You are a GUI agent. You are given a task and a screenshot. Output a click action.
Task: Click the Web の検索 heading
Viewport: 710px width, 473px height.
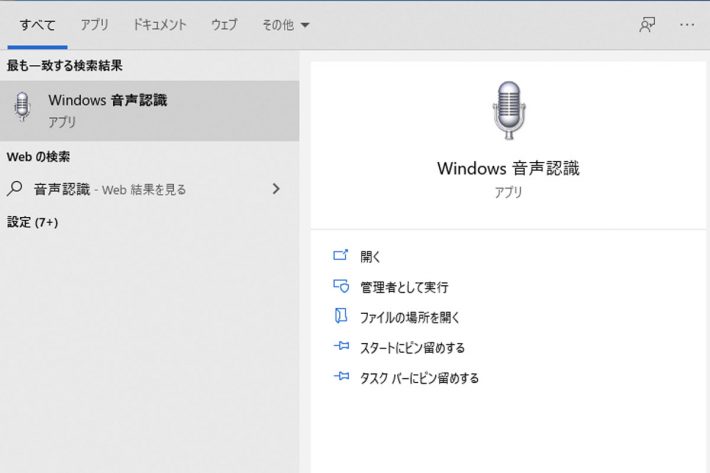pyautogui.click(x=38, y=157)
